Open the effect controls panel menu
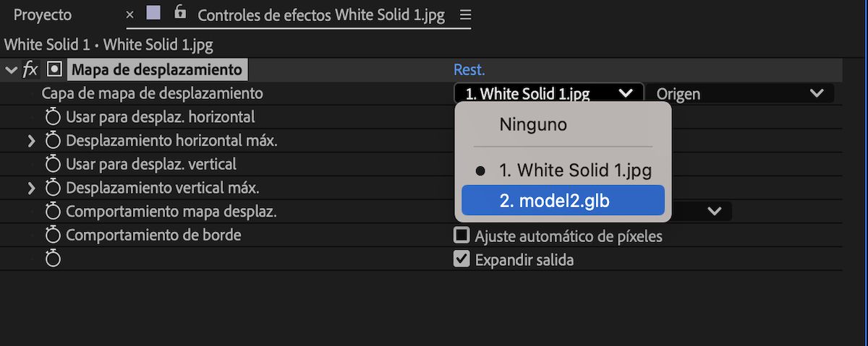The width and height of the screenshot is (868, 346). coord(465,15)
